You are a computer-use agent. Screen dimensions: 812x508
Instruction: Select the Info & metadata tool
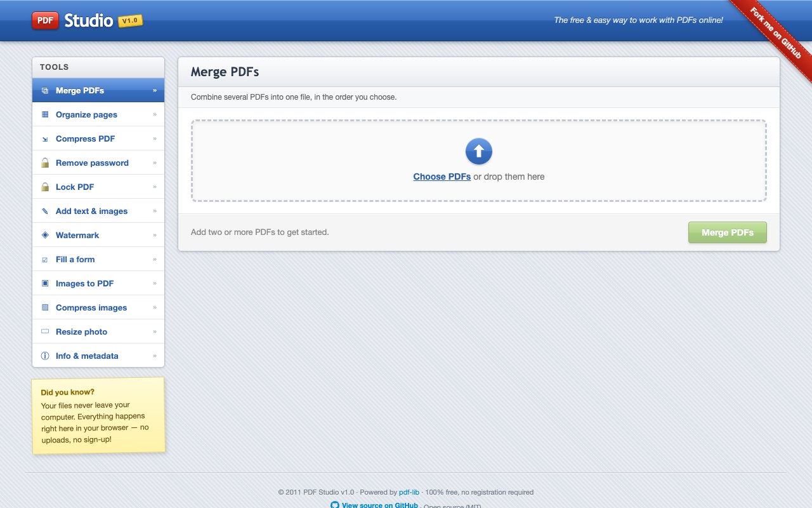click(98, 356)
